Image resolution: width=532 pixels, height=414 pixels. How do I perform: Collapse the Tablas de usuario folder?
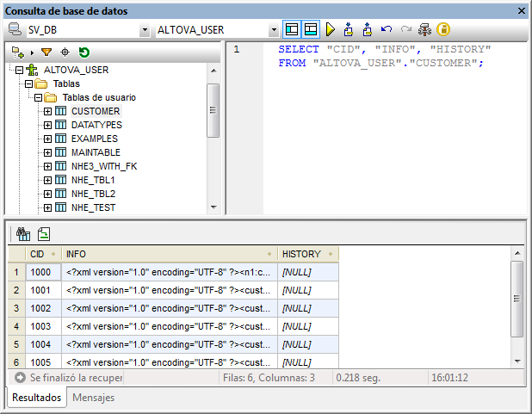click(x=38, y=97)
